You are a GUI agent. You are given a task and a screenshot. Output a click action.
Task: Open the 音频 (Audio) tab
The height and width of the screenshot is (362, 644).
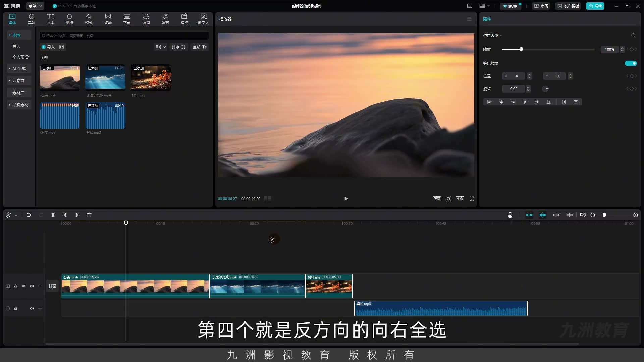point(31,19)
